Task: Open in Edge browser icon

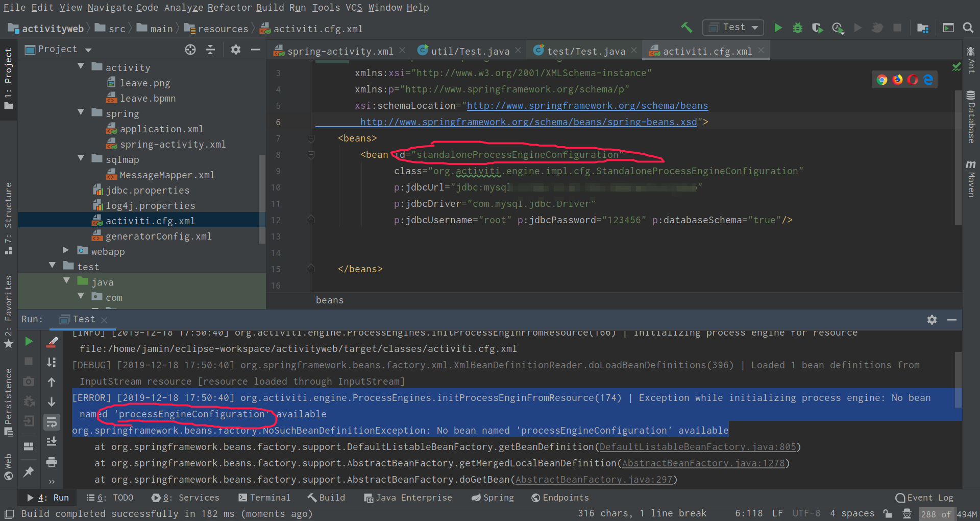Action: (x=928, y=80)
